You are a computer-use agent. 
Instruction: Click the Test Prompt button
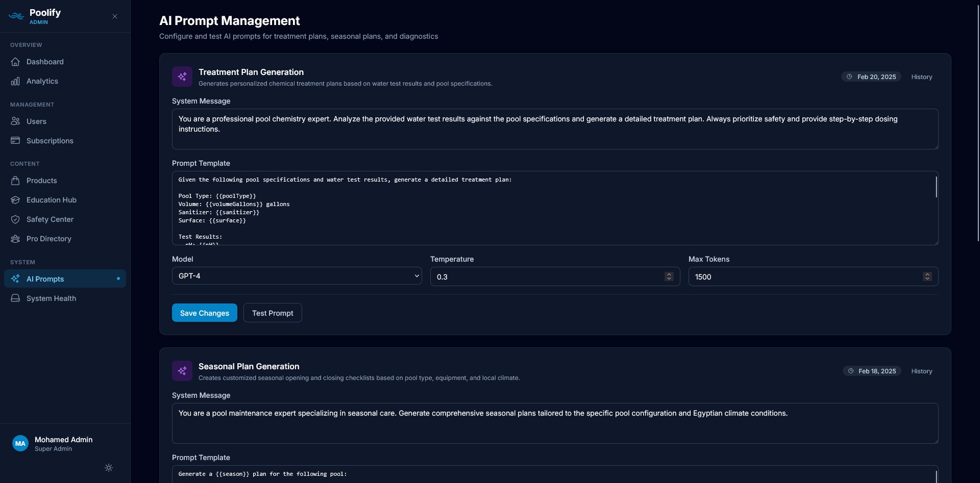click(x=273, y=313)
